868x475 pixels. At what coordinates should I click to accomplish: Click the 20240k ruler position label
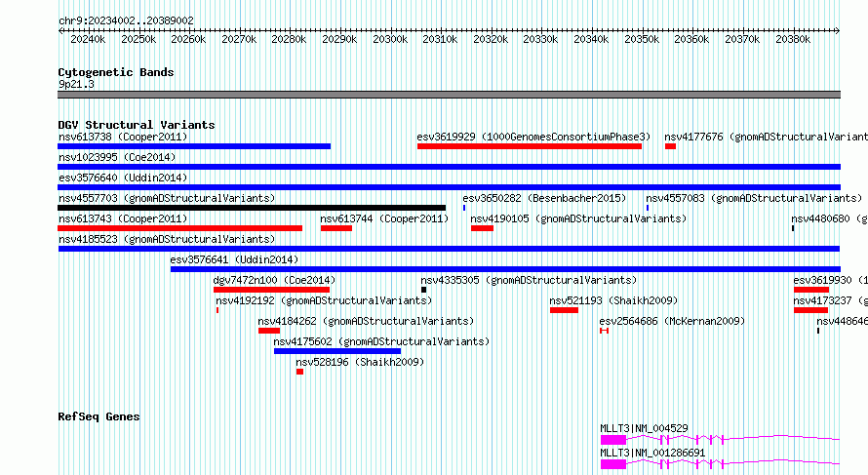[x=88, y=39]
